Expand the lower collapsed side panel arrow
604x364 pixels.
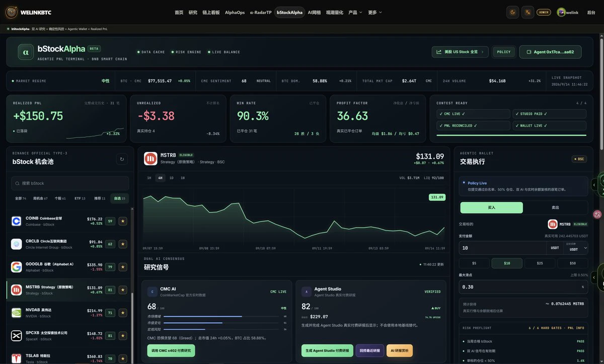pyautogui.click(x=594, y=277)
